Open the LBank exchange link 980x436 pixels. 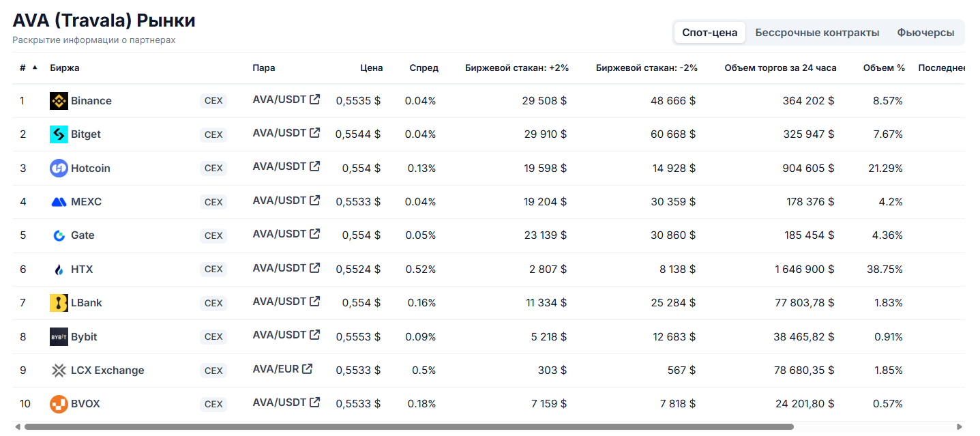click(x=87, y=303)
